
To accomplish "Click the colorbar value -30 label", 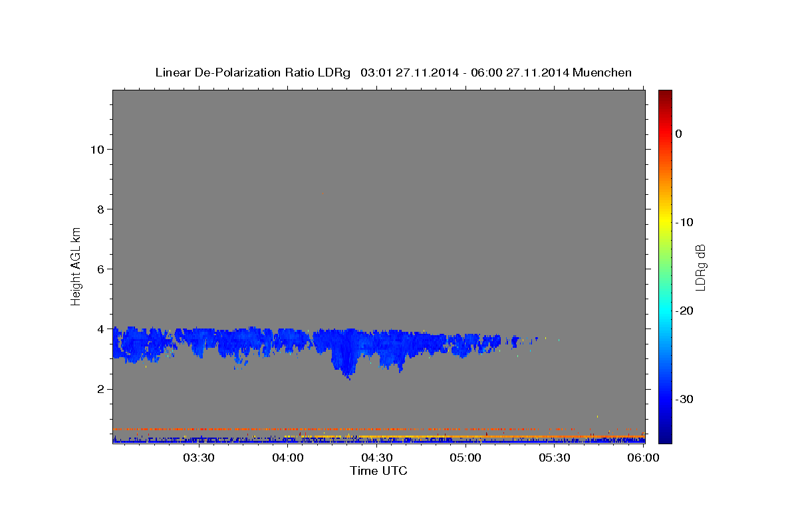I will [x=684, y=399].
